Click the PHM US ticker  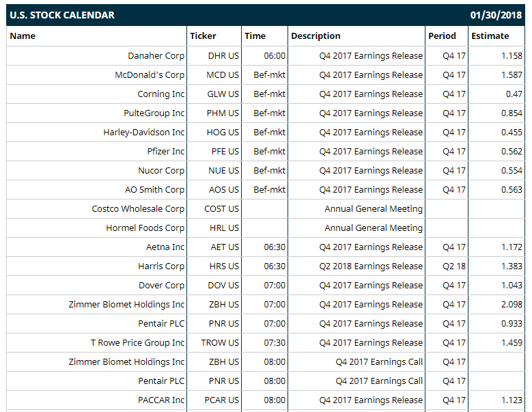pyautogui.click(x=223, y=113)
